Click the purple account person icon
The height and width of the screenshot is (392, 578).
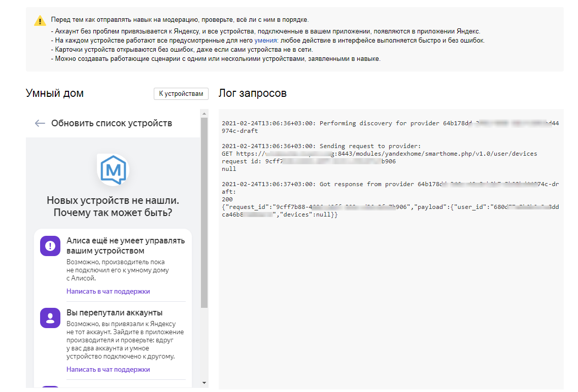(50, 318)
